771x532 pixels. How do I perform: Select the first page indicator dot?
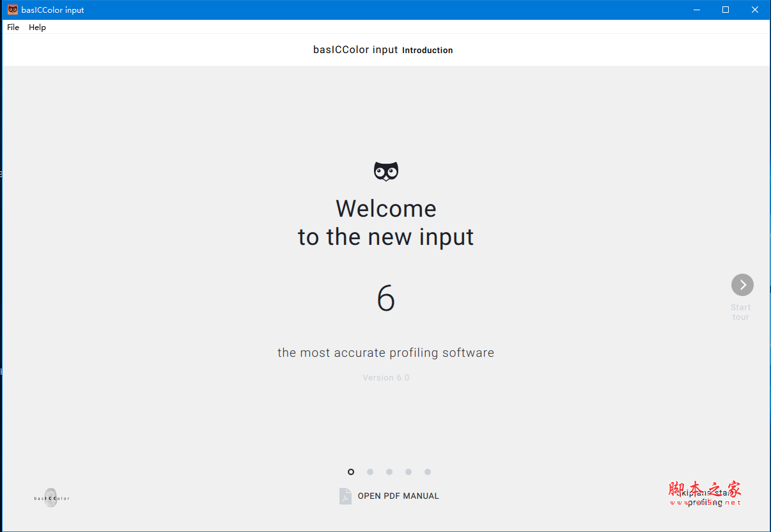pos(351,472)
